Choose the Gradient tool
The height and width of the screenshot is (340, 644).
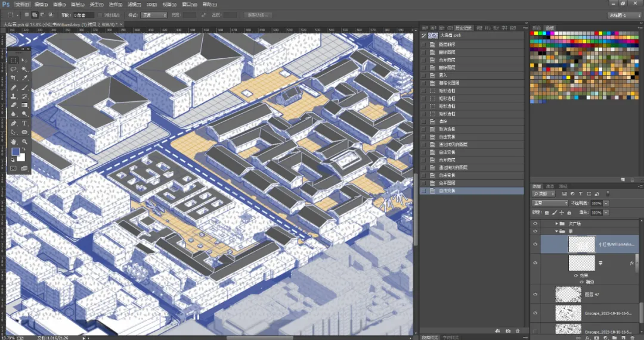[24, 105]
